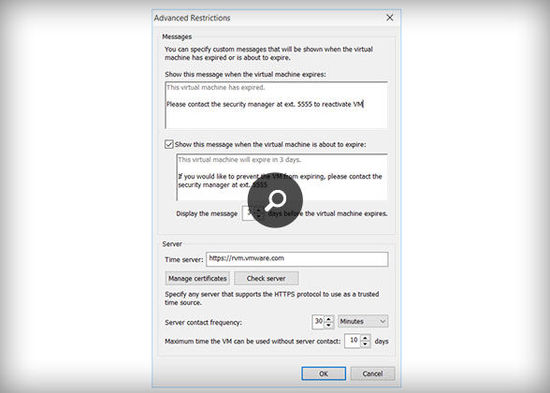This screenshot has height=393, width=550.
Task: Confirm settings with the OK button
Action: pos(323,374)
